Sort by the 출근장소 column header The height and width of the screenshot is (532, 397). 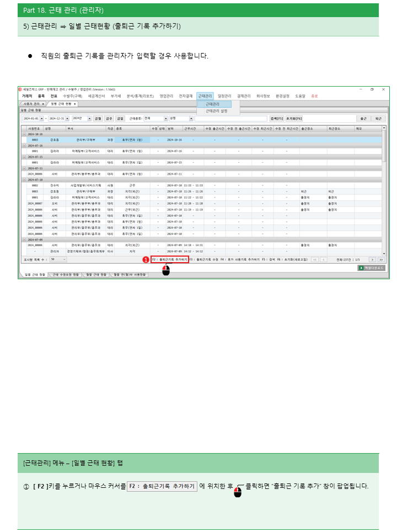click(313, 129)
